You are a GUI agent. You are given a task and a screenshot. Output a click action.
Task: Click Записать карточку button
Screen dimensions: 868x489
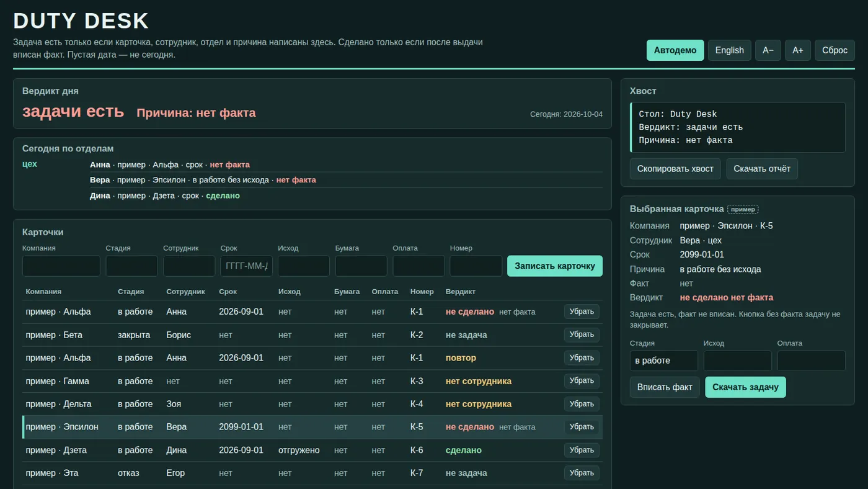555,266
